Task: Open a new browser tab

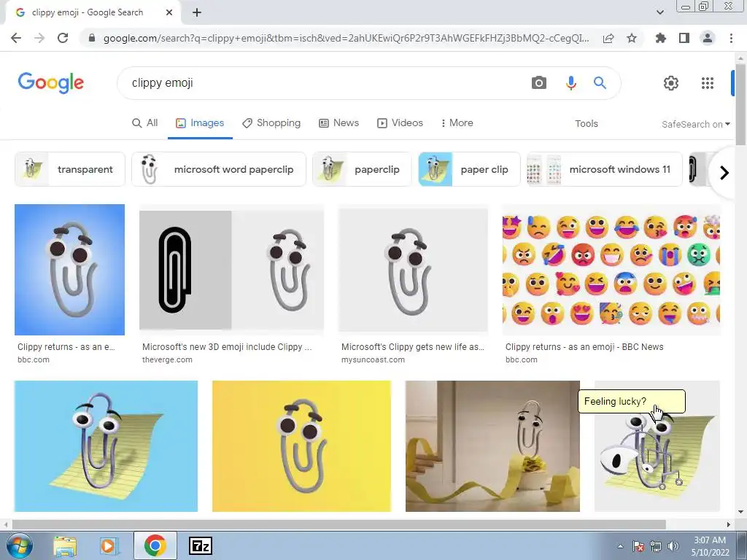Action: [x=197, y=13]
